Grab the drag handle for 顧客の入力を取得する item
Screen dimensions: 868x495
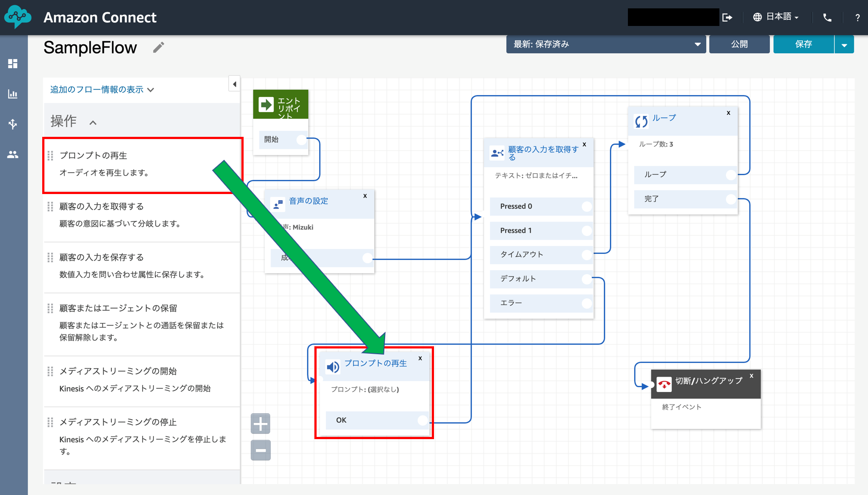tap(51, 206)
